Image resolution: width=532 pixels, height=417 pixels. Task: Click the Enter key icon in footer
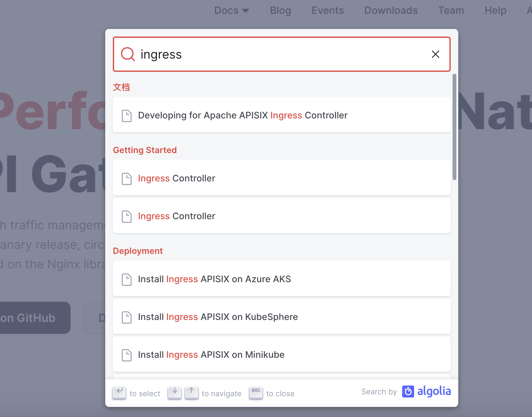(119, 393)
